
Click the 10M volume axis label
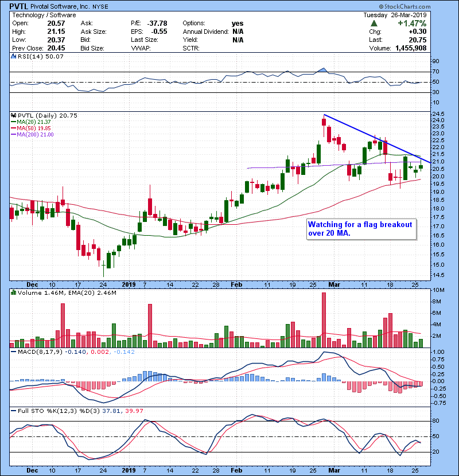[438, 290]
